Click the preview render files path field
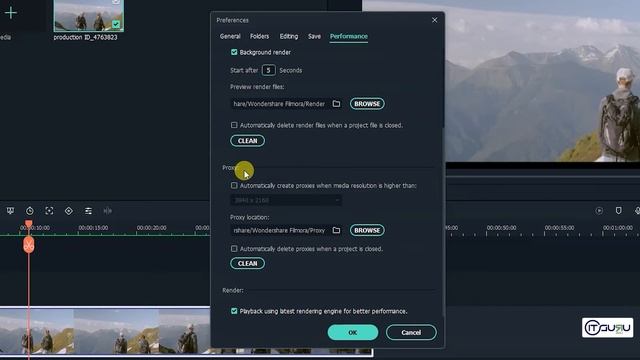Image resolution: width=640 pixels, height=360 pixels. pyautogui.click(x=280, y=104)
